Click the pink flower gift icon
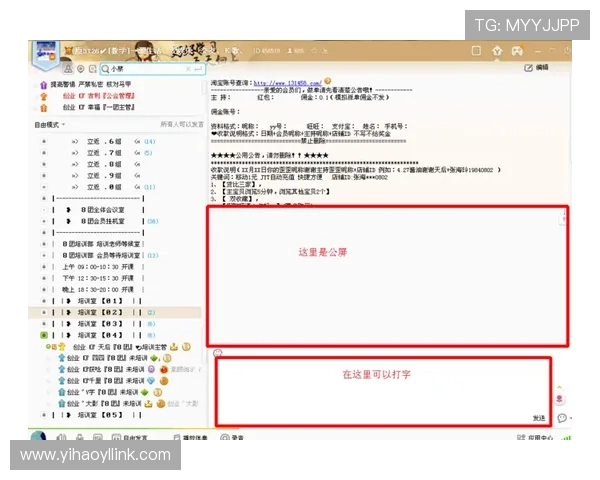 tap(559, 399)
